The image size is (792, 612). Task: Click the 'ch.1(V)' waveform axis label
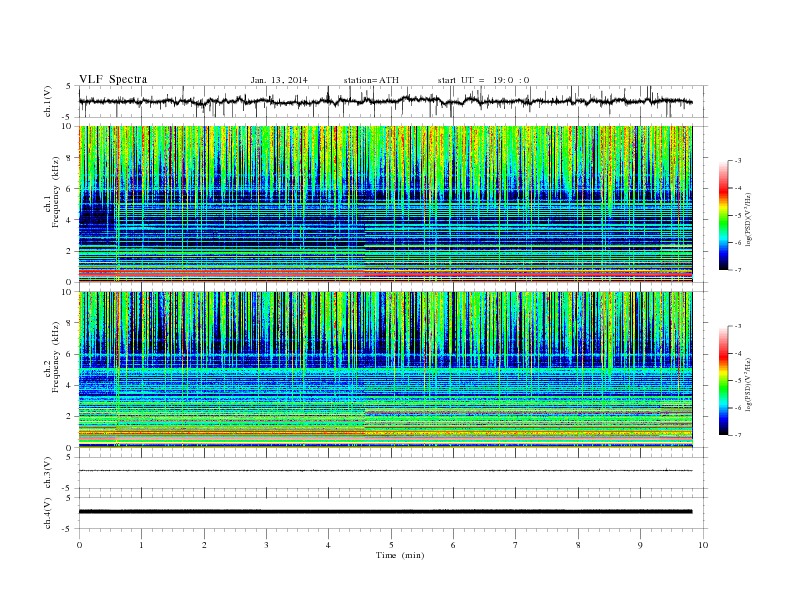pyautogui.click(x=48, y=101)
